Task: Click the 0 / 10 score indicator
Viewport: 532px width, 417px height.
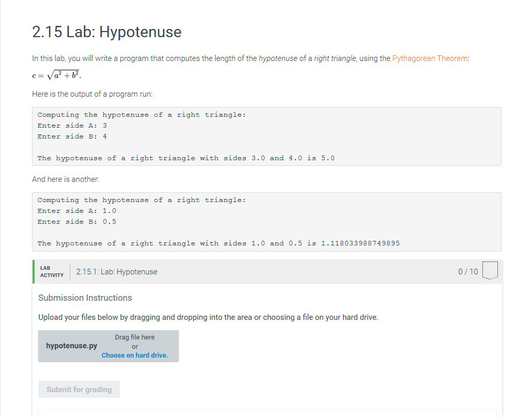Action: [x=467, y=271]
